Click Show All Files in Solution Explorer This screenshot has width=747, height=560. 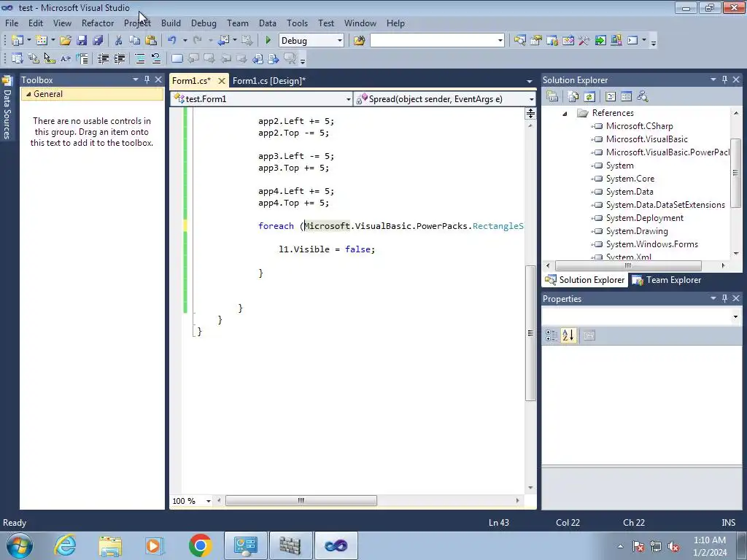pyautogui.click(x=573, y=97)
